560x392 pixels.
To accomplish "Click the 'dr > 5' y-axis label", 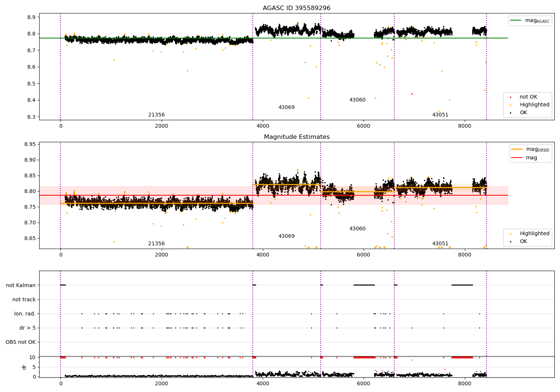I will [28, 328].
